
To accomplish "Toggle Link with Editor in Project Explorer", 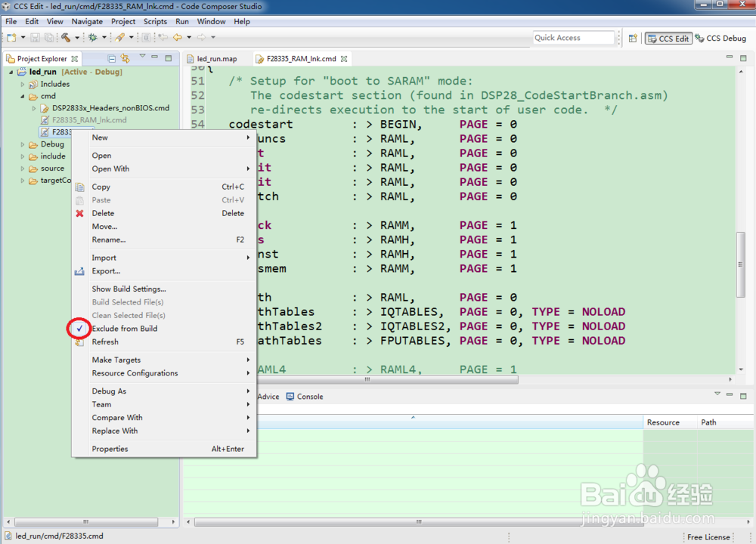I will (125, 58).
